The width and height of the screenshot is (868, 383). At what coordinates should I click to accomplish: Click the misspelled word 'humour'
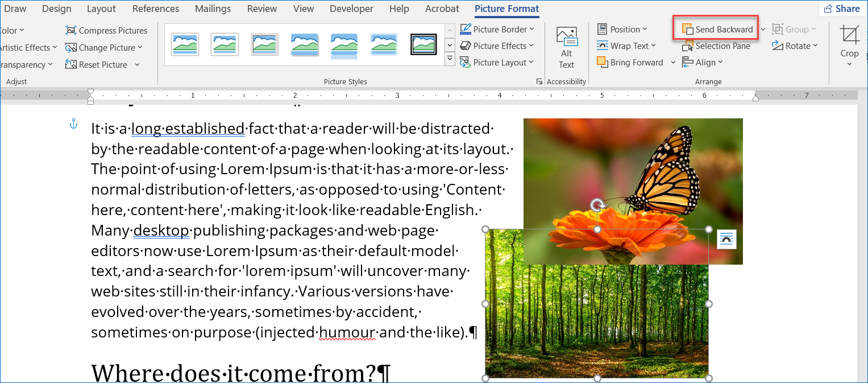coord(347,332)
